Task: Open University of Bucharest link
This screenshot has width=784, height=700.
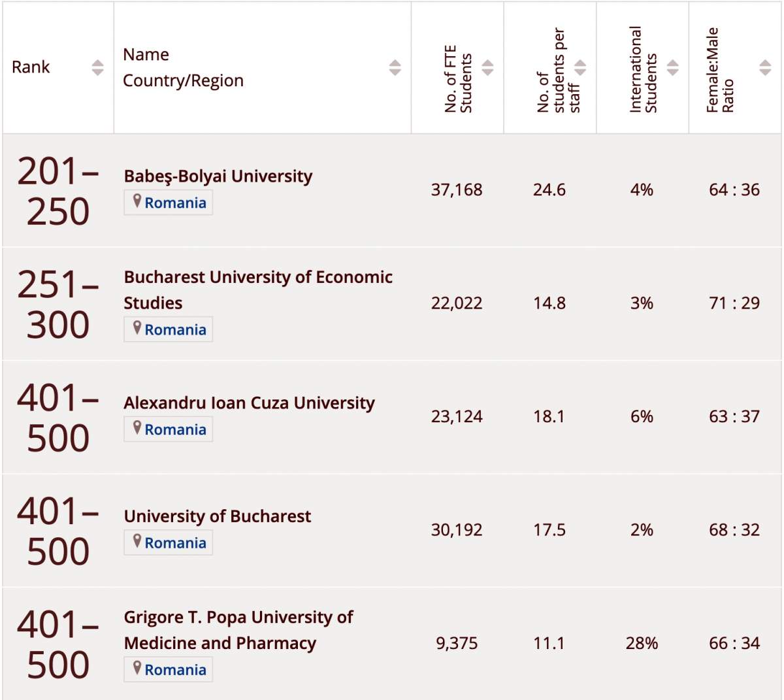Action: [218, 516]
